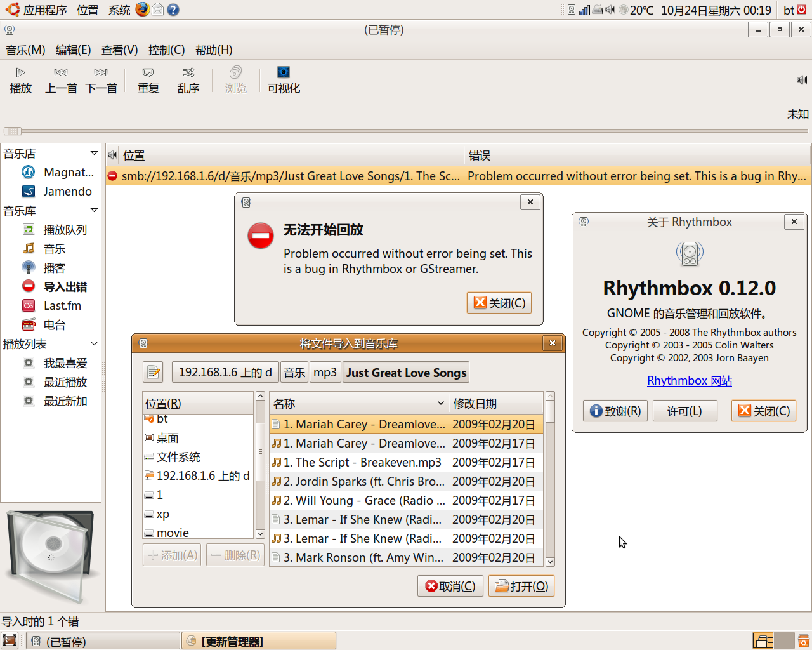Image resolution: width=812 pixels, height=650 pixels.
Task: Click the playback position slider handle
Action: tap(13, 131)
